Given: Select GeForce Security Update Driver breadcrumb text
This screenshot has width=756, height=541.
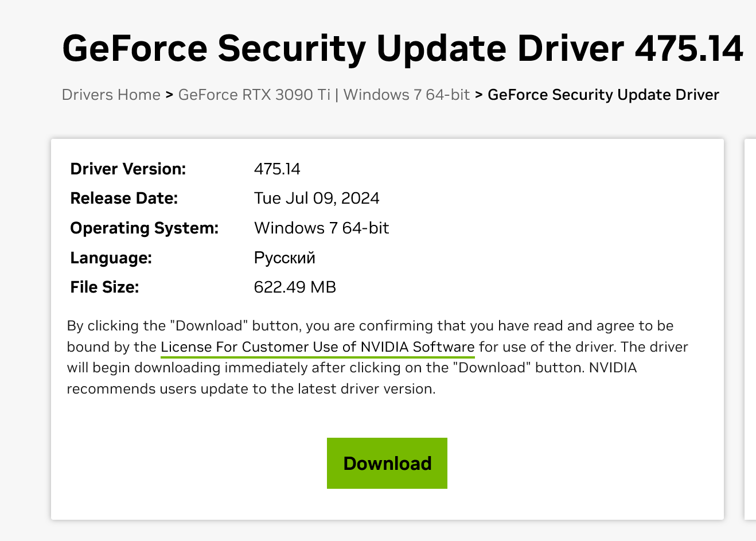Looking at the screenshot, I should pyautogui.click(x=603, y=95).
